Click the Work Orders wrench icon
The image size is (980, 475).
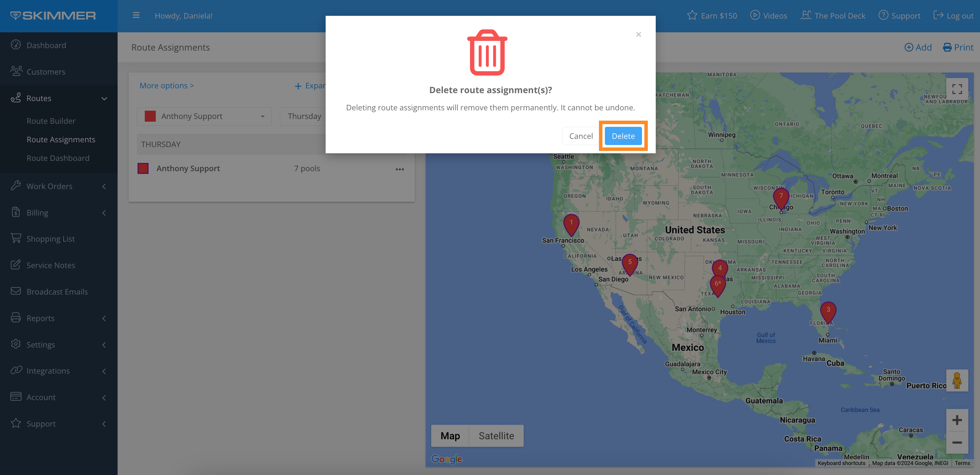(x=15, y=186)
